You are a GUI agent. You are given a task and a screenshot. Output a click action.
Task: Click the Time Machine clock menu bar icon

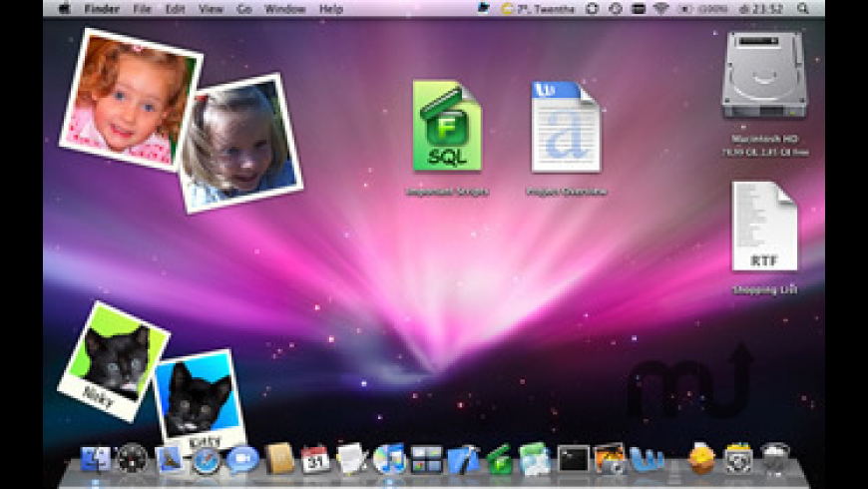615,9
